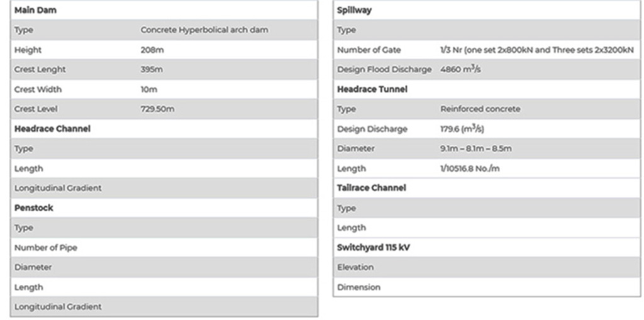Click the 179.6 (m³/s) design discharge value
This screenshot has width=644, height=320.
click(462, 129)
